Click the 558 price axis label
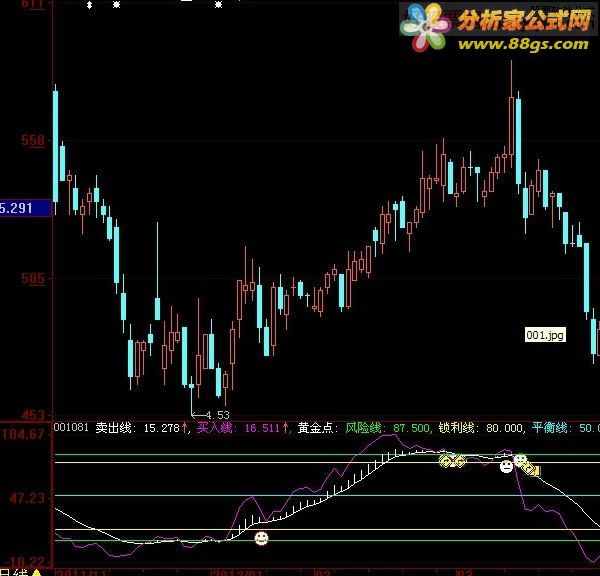This screenshot has height=576, width=600. point(33,141)
